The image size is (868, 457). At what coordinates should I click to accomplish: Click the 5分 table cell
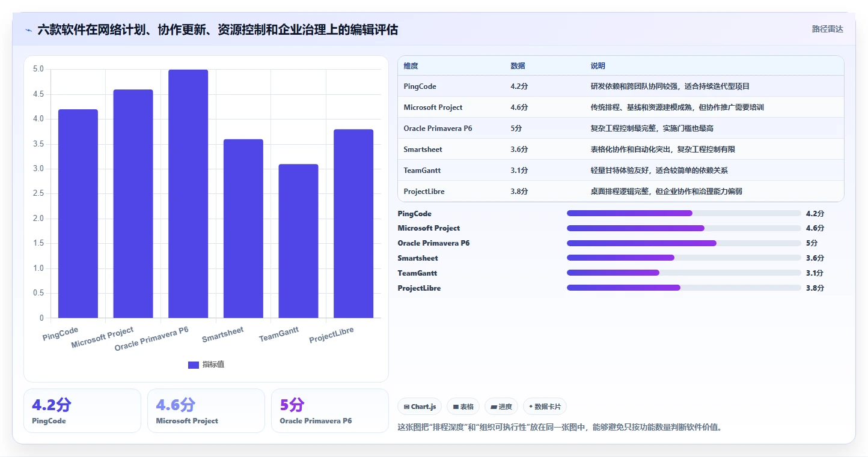516,129
